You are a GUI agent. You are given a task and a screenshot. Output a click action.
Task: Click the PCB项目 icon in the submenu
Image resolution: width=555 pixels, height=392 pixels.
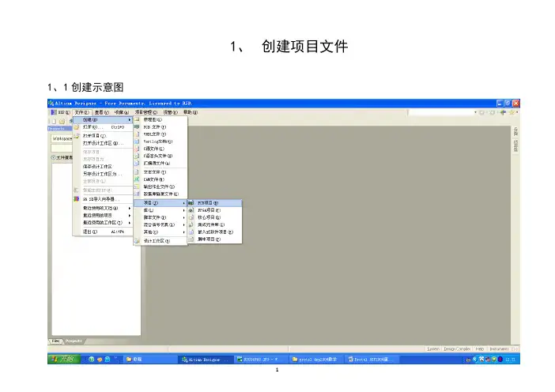click(x=191, y=203)
